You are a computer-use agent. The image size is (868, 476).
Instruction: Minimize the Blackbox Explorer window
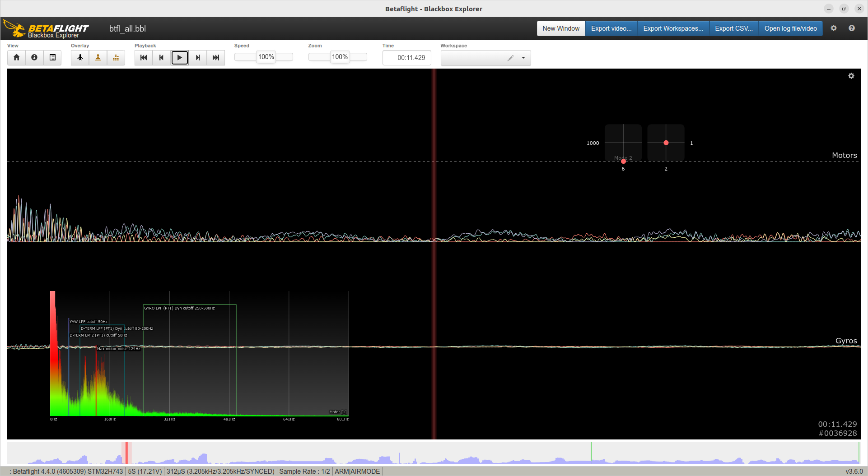coord(829,9)
